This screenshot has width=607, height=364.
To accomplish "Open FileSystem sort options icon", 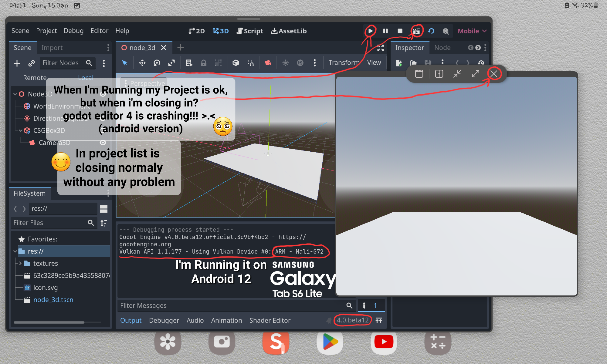I will click(104, 223).
